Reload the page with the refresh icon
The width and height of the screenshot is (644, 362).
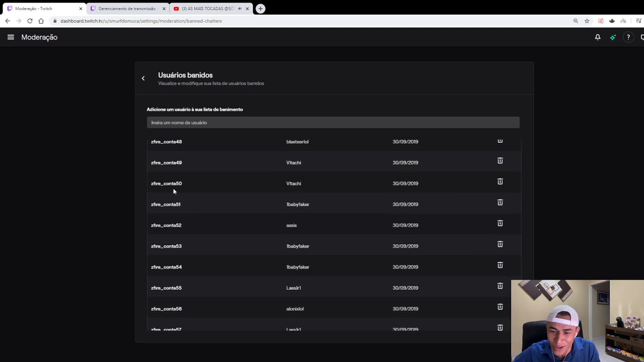coord(30,21)
